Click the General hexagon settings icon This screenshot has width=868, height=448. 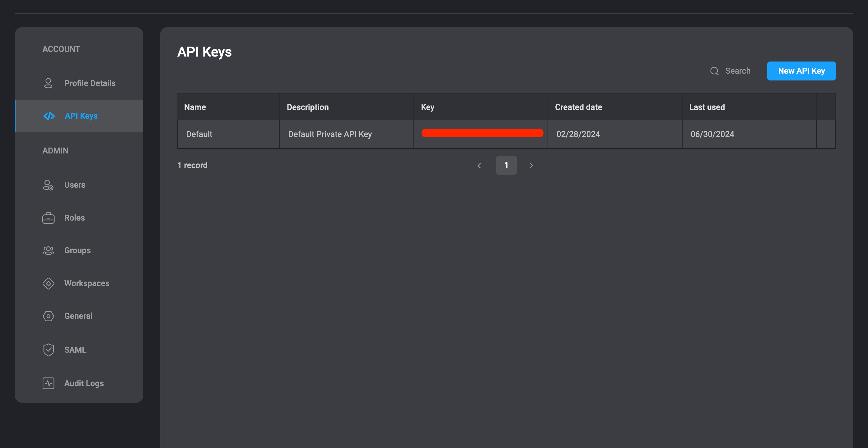pos(48,316)
